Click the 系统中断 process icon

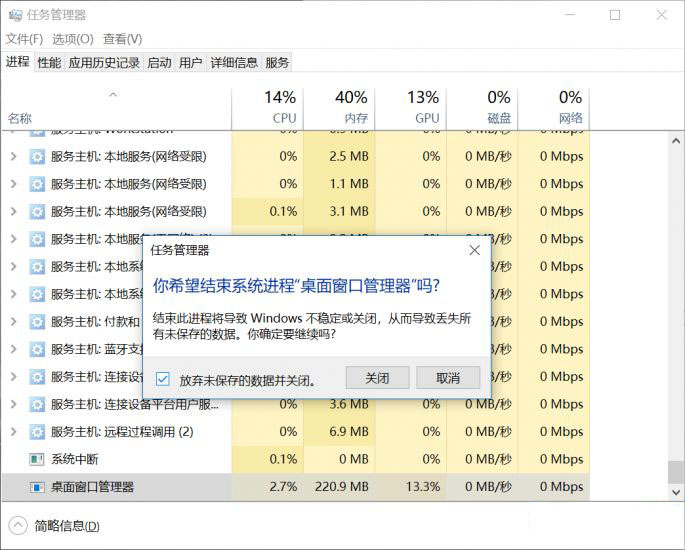(x=37, y=459)
